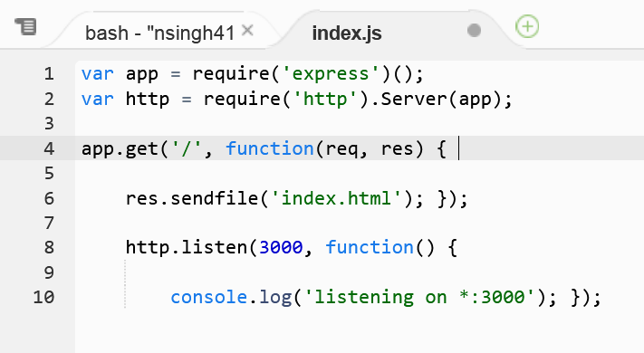Select the index.js tab
This screenshot has height=353, width=644.
347,33
